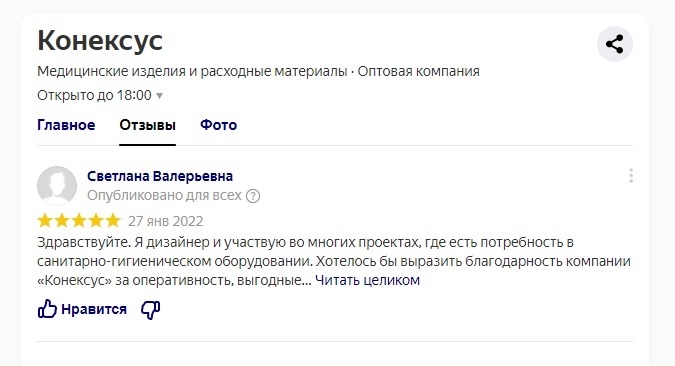
Task: Open the question mark help icon
Action: tap(253, 196)
